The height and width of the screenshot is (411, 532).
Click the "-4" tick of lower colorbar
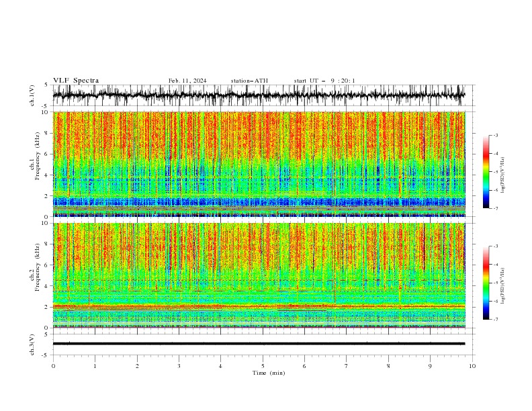click(496, 265)
